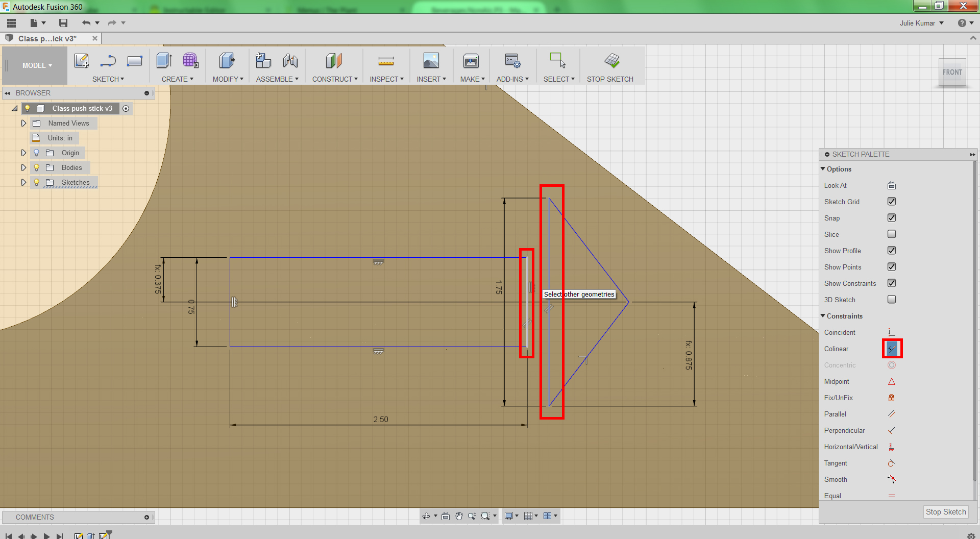The image size is (980, 539).
Task: Click the Stop Sketch toolbar icon
Action: 611,61
